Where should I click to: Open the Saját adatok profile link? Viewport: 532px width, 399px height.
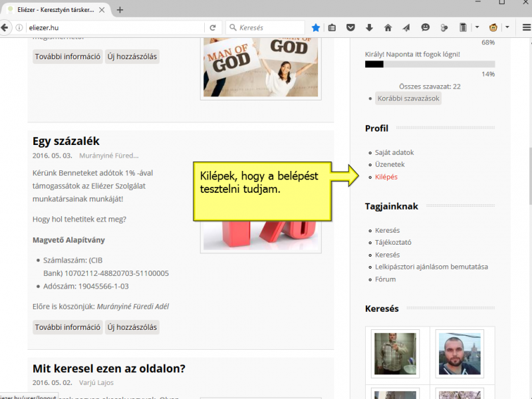point(394,152)
